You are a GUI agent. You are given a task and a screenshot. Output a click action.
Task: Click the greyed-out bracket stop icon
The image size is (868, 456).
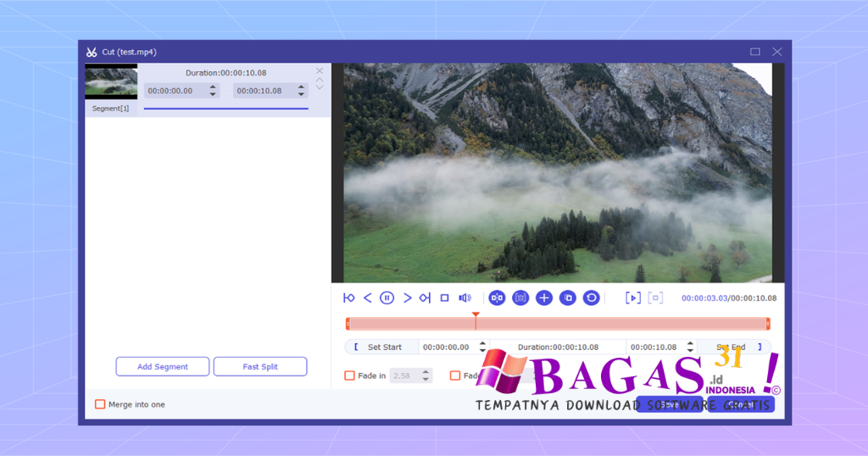click(655, 298)
